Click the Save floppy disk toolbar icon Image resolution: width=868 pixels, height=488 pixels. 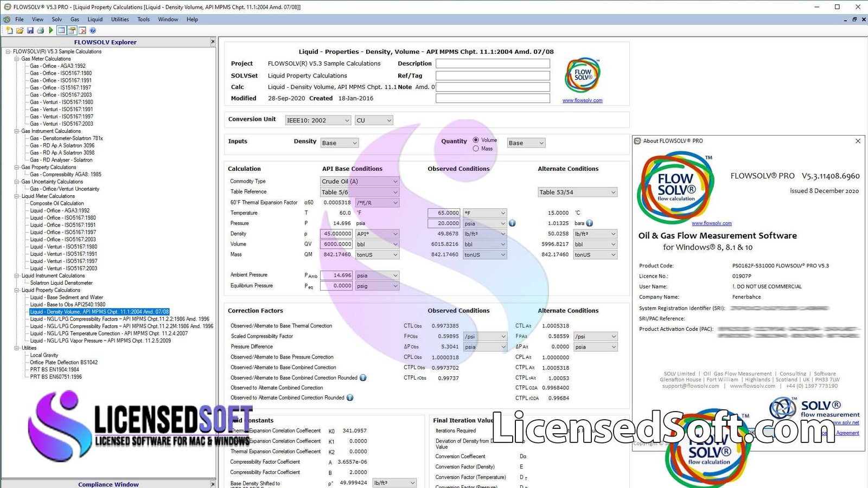pyautogui.click(x=30, y=30)
